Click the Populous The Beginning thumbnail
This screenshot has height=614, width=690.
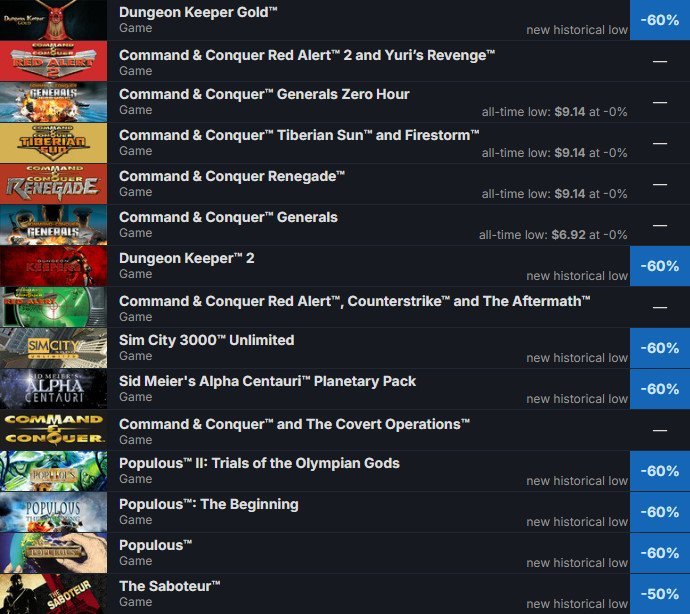(x=53, y=512)
